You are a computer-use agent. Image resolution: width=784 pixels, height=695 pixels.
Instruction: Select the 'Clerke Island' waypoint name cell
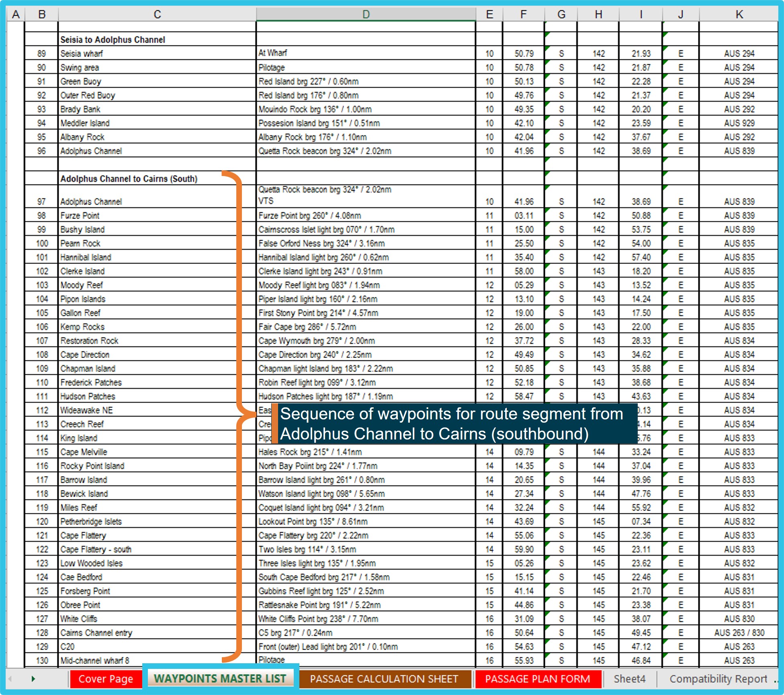pyautogui.click(x=157, y=271)
